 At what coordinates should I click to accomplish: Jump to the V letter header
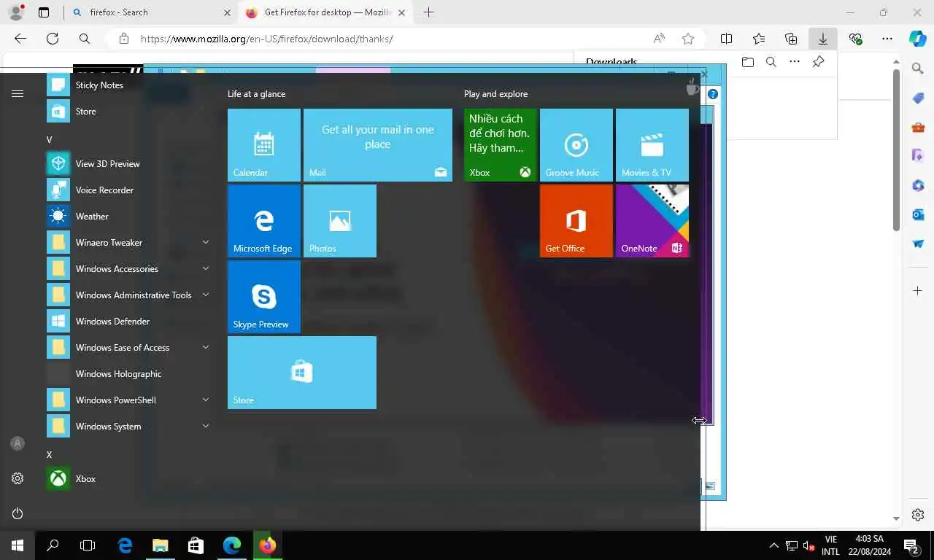point(50,140)
